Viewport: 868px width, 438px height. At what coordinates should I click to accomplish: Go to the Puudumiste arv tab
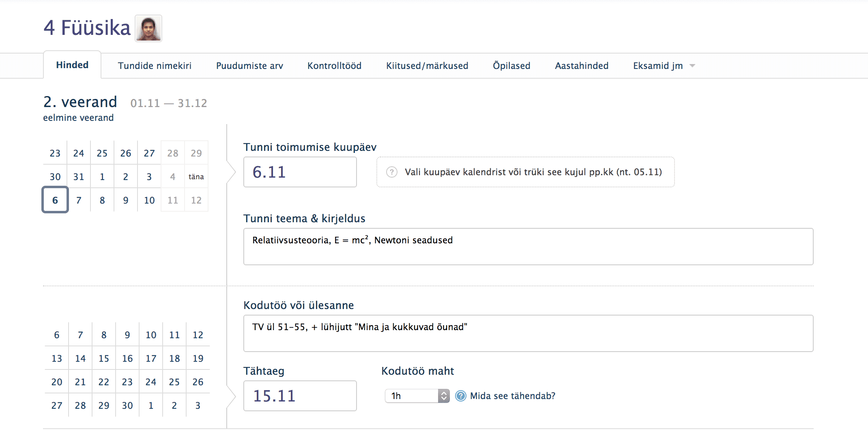[249, 66]
